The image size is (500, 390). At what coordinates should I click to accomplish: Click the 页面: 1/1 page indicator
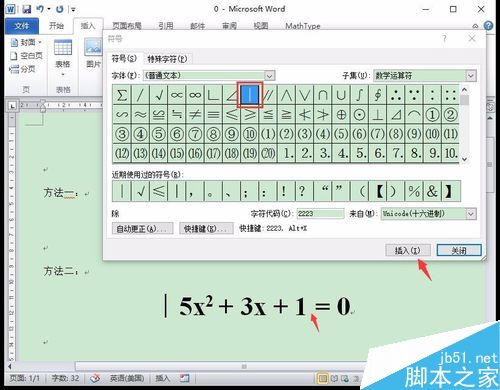coord(25,378)
